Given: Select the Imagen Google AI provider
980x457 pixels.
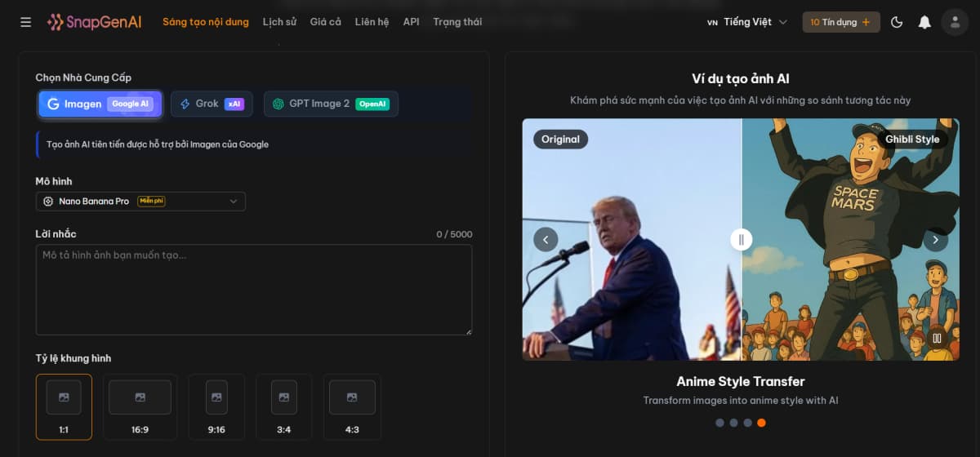Looking at the screenshot, I should click(100, 104).
